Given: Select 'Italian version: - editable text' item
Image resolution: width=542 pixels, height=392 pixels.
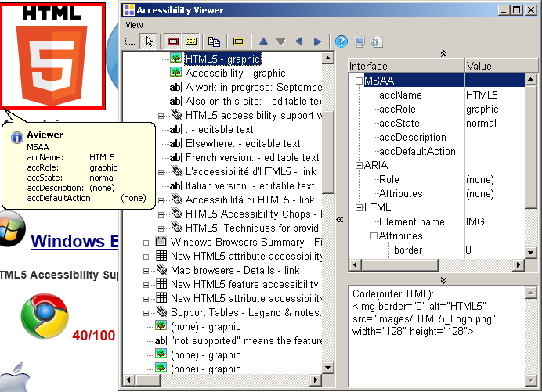Looking at the screenshot, I should [250, 185].
